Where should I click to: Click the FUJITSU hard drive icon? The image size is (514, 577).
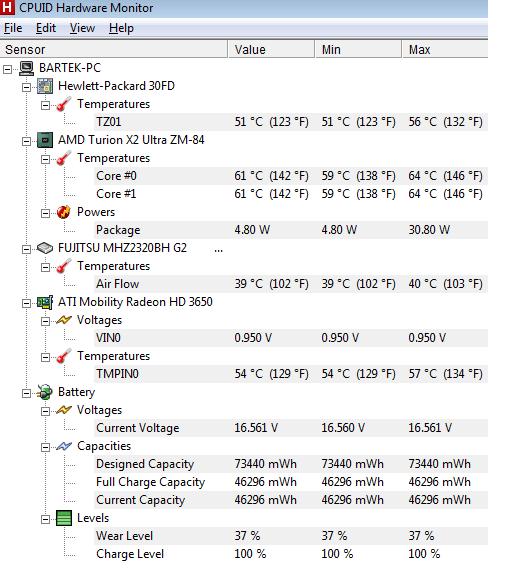tap(45, 248)
